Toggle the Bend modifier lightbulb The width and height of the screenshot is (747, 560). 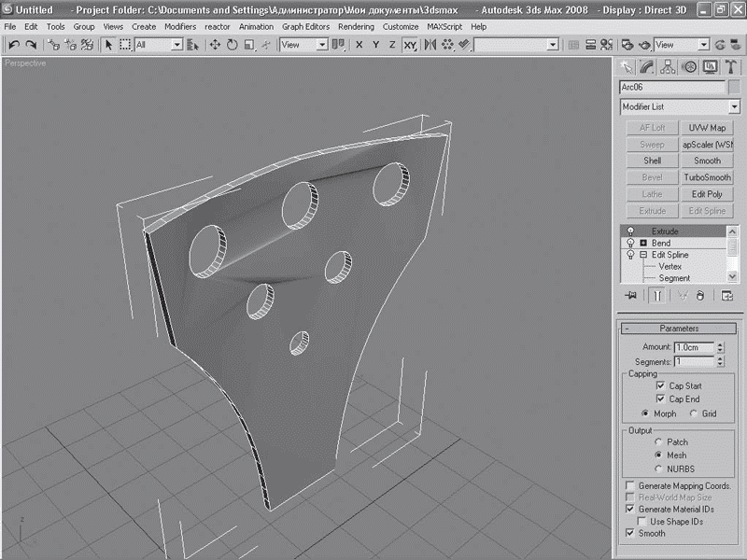tap(629, 243)
